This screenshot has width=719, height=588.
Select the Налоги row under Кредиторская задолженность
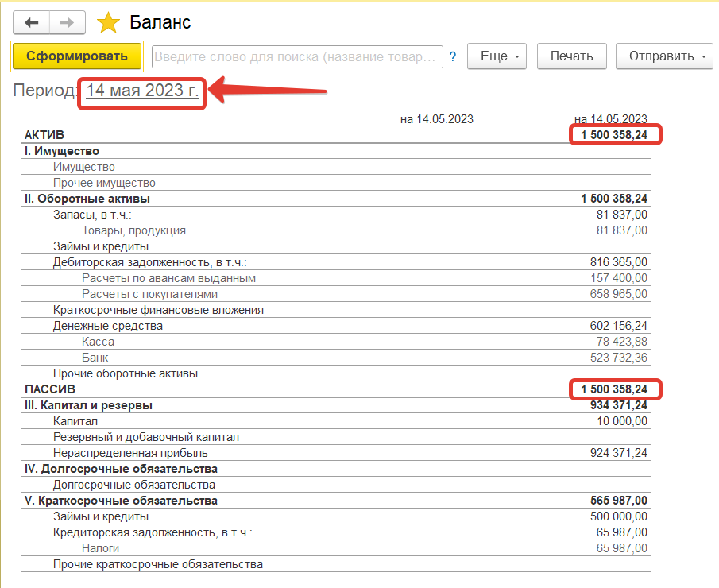pyautogui.click(x=101, y=548)
